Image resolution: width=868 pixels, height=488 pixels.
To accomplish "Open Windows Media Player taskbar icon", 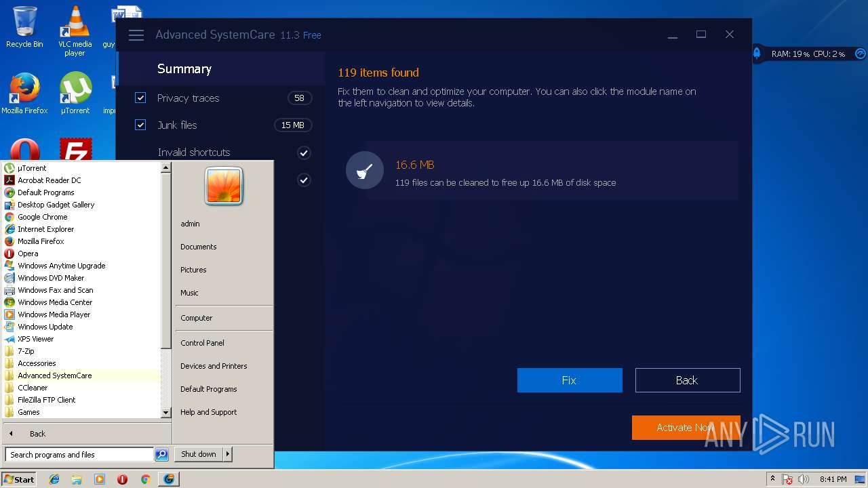I will [100, 479].
